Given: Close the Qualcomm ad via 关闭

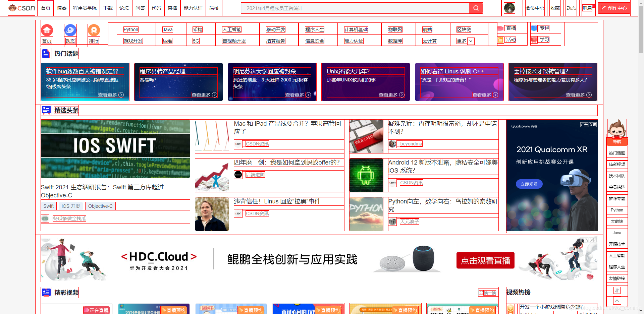Looking at the screenshot, I should [593, 125].
